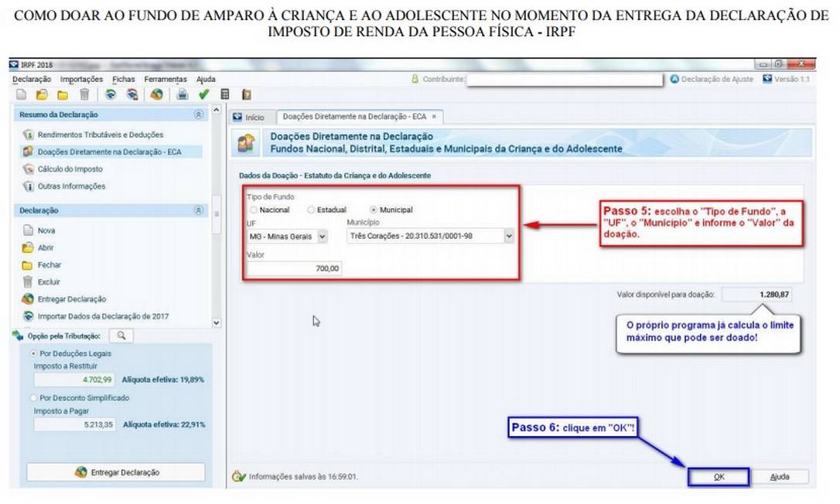
Task: Choose the Por Desconto Simplificado option
Action: tap(33, 398)
